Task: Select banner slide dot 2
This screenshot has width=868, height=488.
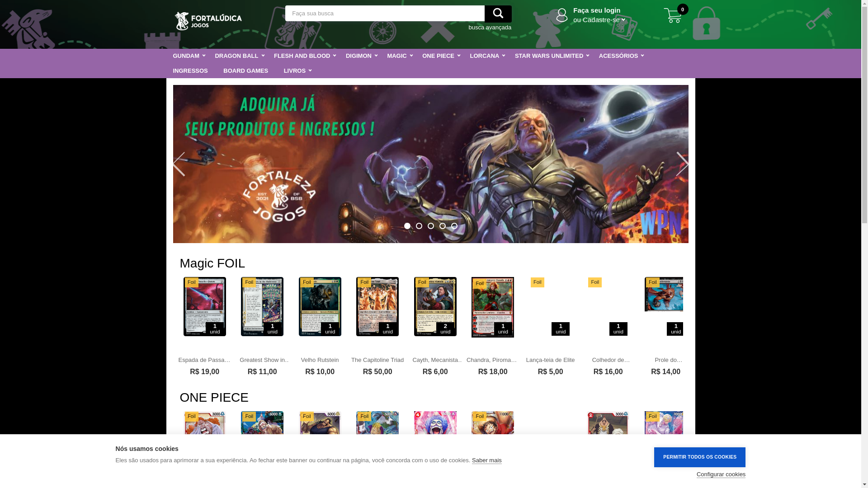Action: 419,226
